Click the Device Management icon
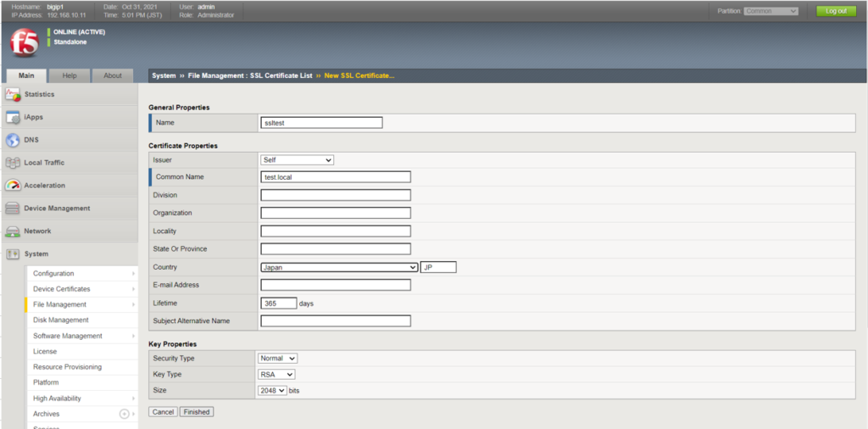The height and width of the screenshot is (429, 868). tap(13, 209)
